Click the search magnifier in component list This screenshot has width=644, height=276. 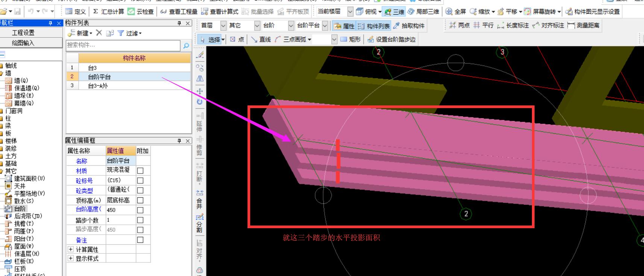186,46
